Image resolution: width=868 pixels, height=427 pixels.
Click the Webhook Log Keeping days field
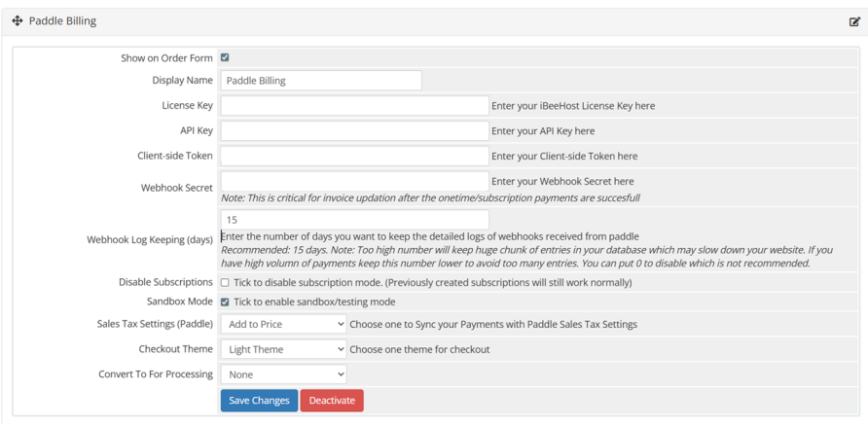pos(354,221)
